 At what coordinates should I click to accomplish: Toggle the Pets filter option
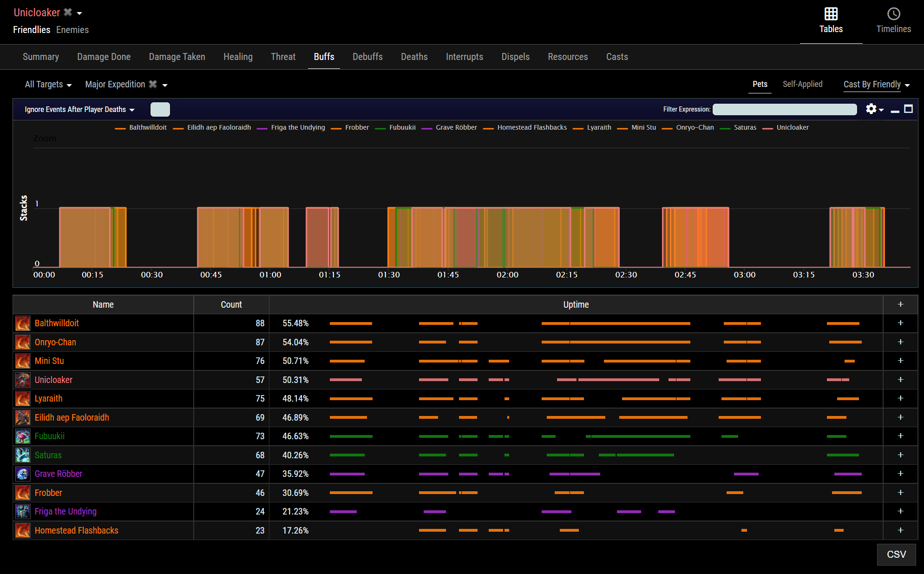(760, 84)
